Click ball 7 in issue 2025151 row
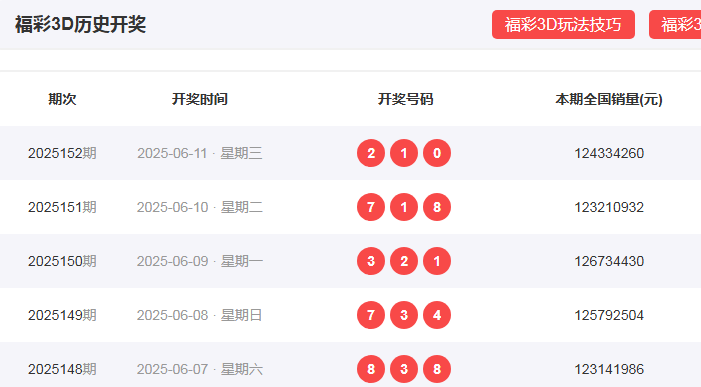 (371, 207)
